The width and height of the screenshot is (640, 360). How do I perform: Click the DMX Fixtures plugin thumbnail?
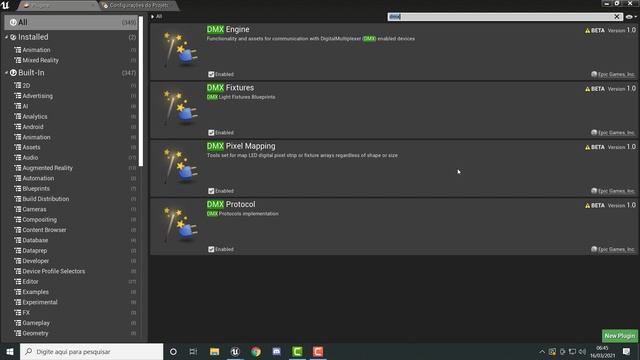(x=180, y=109)
